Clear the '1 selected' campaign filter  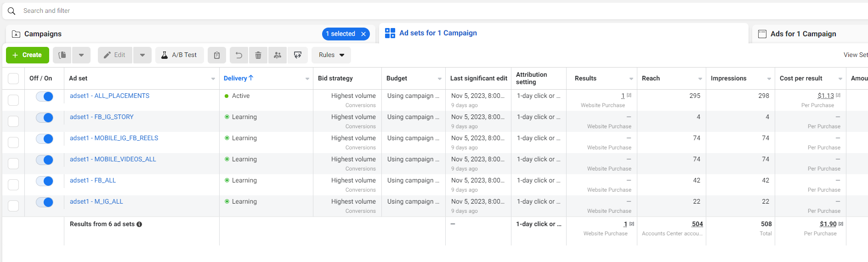pos(363,34)
